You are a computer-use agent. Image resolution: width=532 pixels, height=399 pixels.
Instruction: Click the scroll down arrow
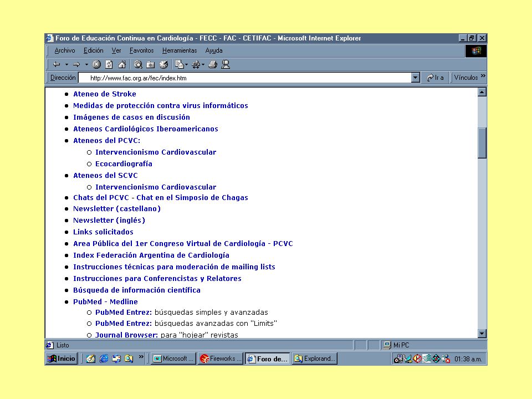click(x=482, y=334)
